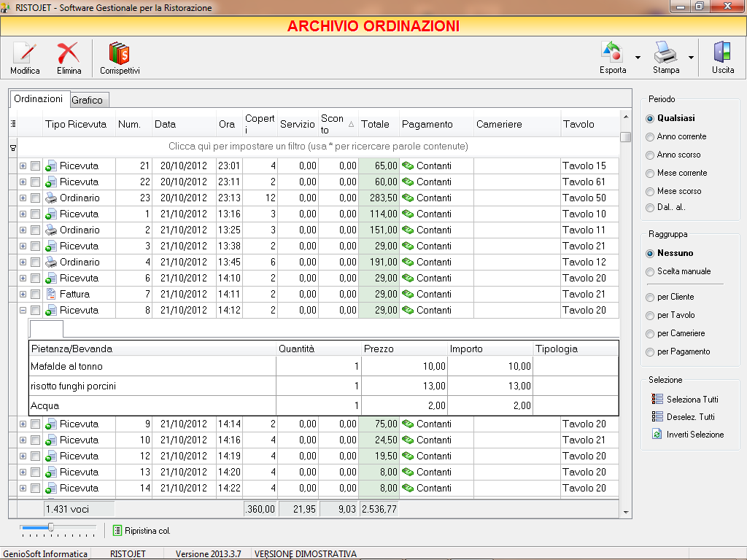Open the Stampa dropdown arrow

(691, 58)
